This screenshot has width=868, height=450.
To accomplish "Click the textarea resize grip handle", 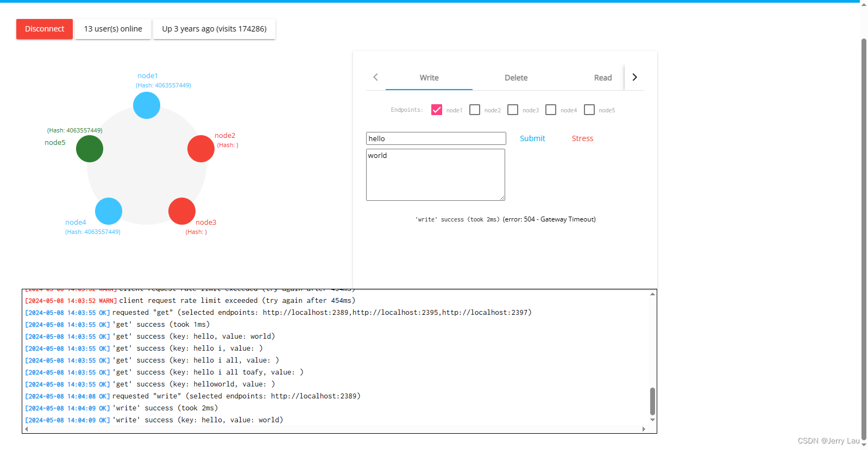I will (x=502, y=198).
